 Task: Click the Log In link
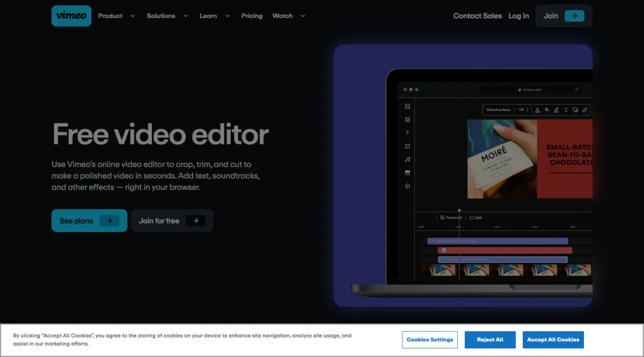coord(518,16)
